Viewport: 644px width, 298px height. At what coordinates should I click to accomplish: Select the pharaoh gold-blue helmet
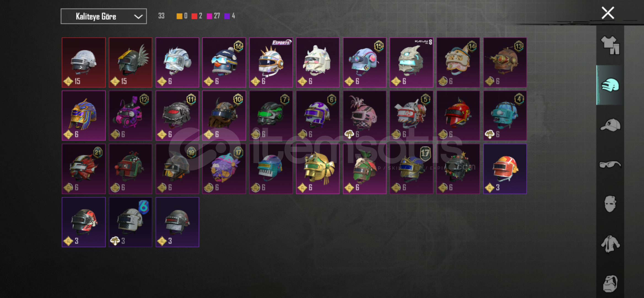click(x=84, y=116)
